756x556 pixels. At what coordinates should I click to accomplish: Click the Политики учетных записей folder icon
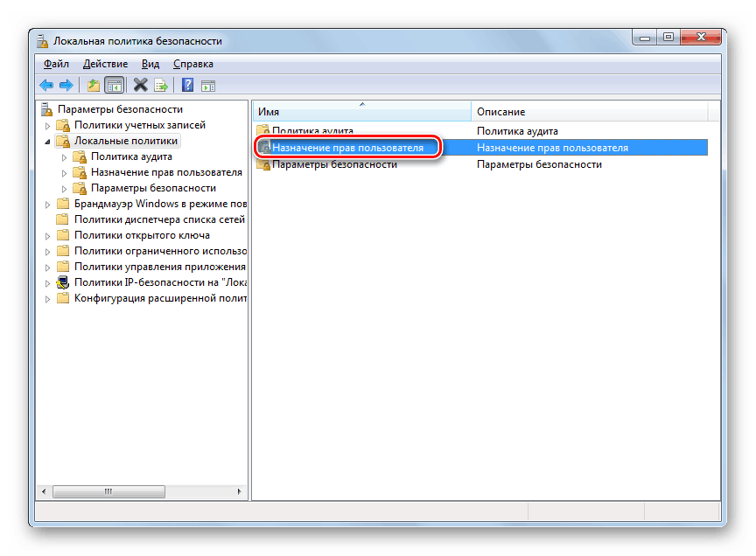[x=63, y=125]
